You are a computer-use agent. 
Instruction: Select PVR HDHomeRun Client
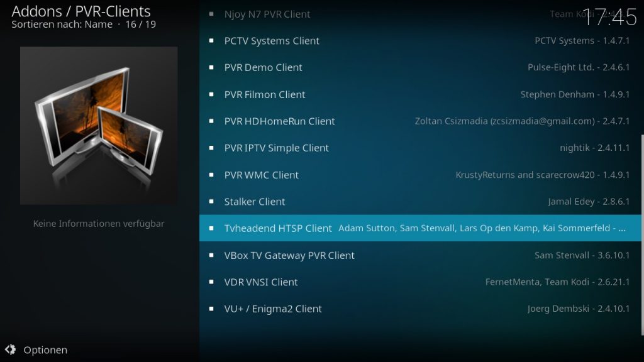pyautogui.click(x=420, y=121)
